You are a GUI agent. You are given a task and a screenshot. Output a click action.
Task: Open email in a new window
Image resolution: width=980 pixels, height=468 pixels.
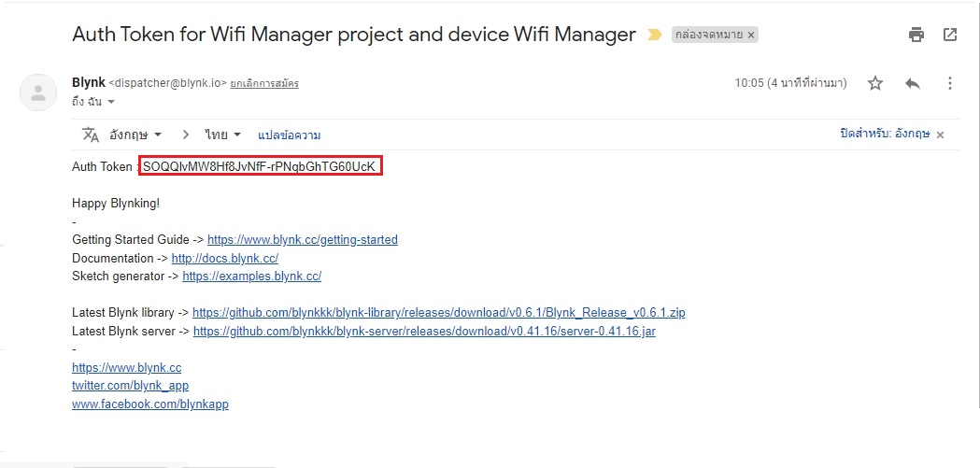pos(950,35)
